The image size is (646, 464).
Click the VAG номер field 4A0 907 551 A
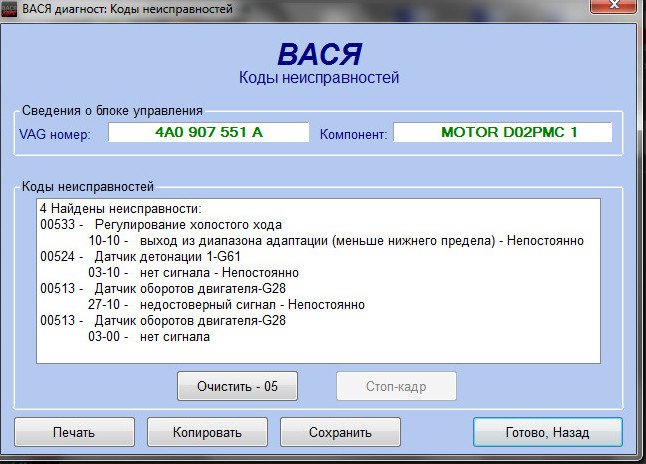(x=208, y=132)
